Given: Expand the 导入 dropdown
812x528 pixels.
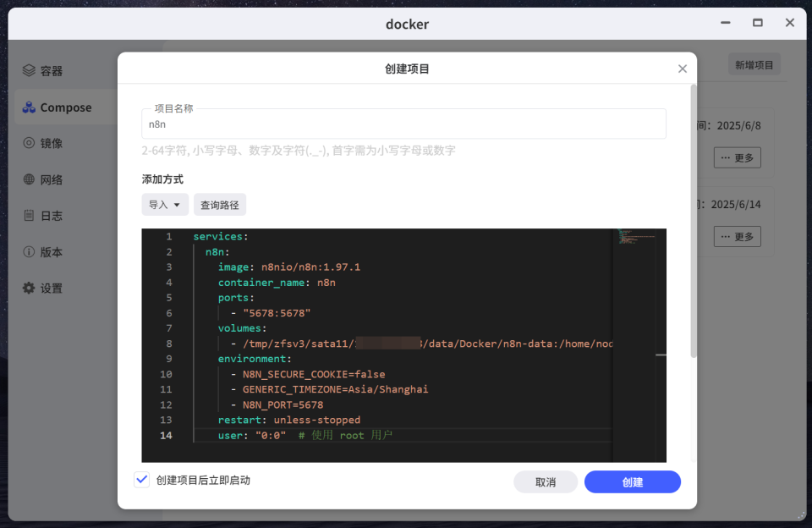Looking at the screenshot, I should tap(165, 205).
